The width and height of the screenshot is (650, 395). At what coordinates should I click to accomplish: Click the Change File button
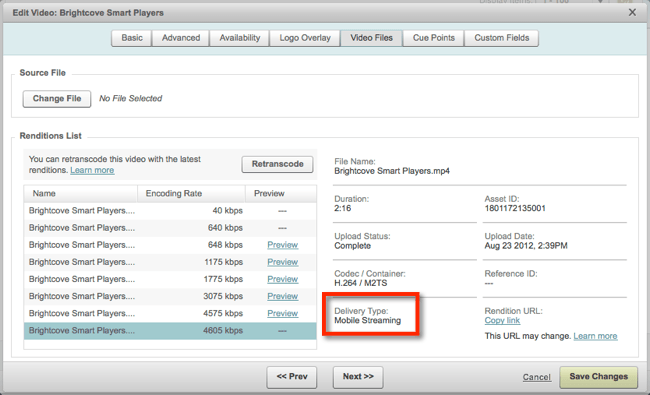[x=57, y=99]
